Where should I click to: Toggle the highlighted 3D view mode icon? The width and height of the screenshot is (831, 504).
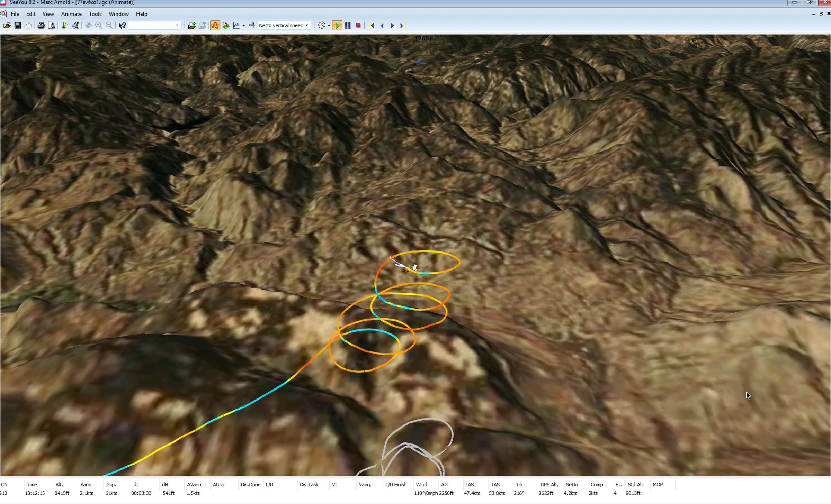click(215, 25)
